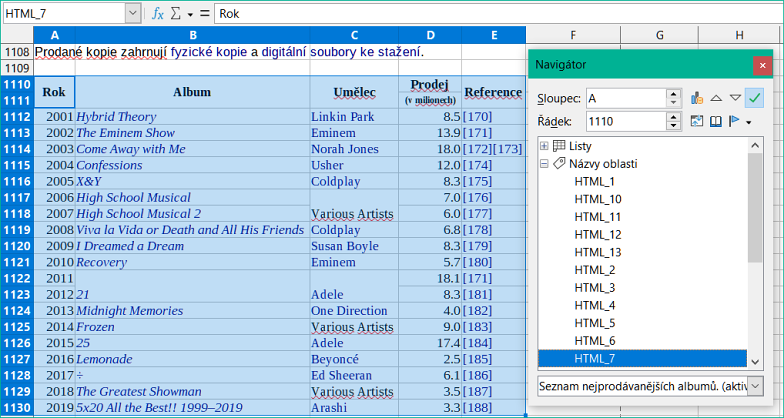Toggle the green checkmark Contents button
This screenshot has width=784, height=418.
[x=754, y=98]
